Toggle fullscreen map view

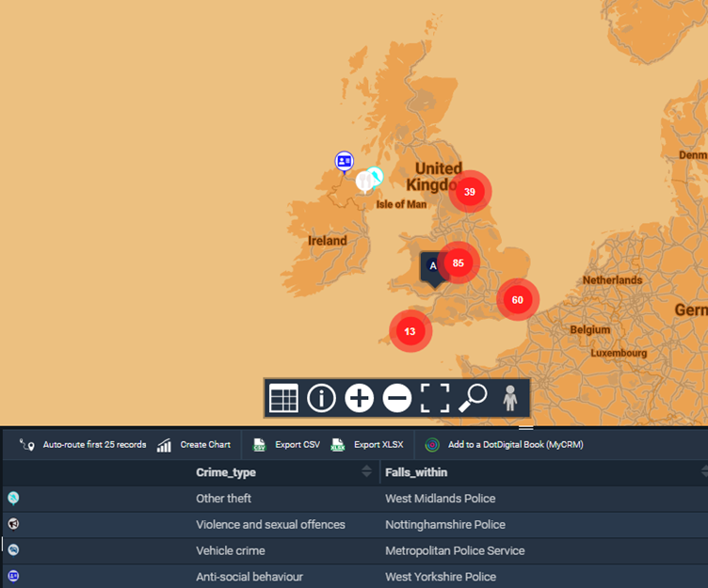click(x=434, y=398)
